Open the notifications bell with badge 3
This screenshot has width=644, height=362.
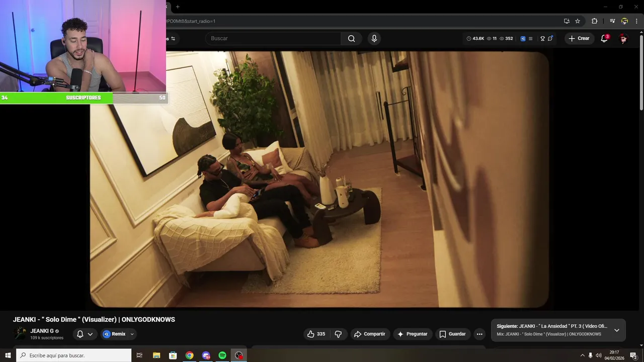(x=604, y=38)
